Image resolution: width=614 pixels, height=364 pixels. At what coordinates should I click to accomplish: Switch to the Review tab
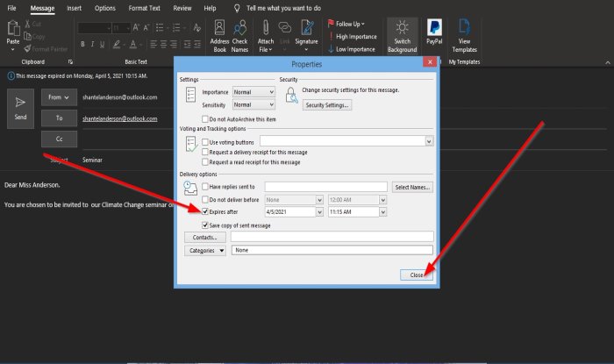(x=182, y=8)
